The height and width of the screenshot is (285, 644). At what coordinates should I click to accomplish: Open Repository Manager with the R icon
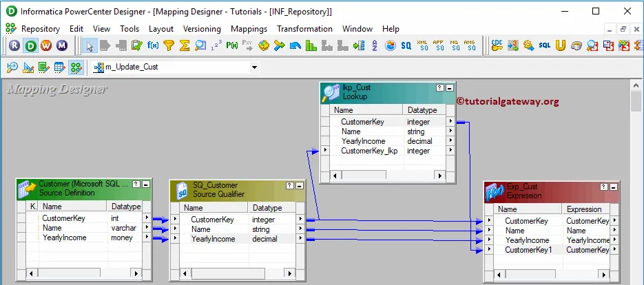(x=15, y=46)
